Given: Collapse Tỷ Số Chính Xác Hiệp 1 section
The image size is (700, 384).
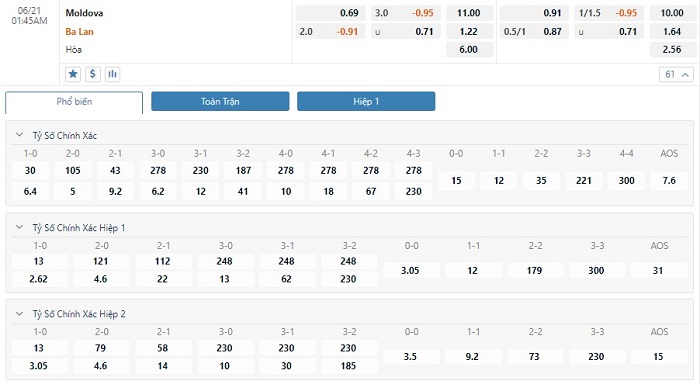Looking at the screenshot, I should point(19,227).
